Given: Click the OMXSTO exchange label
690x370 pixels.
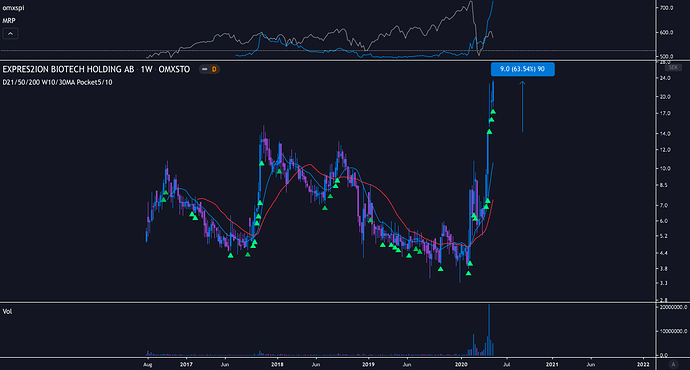Looking at the screenshot, I should tap(174, 69).
